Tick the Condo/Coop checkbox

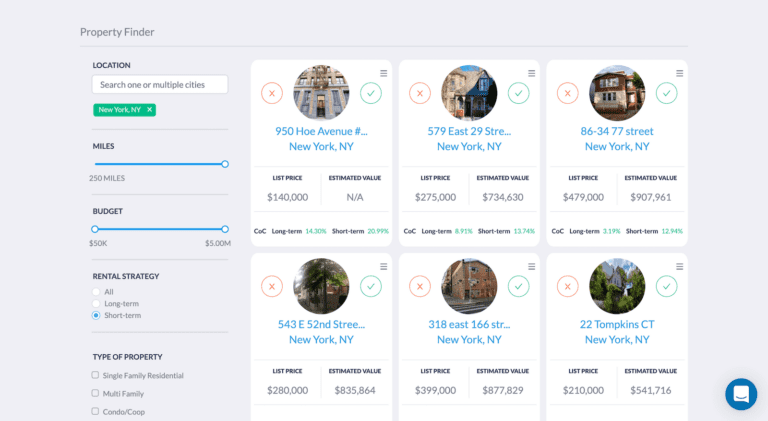[95, 411]
